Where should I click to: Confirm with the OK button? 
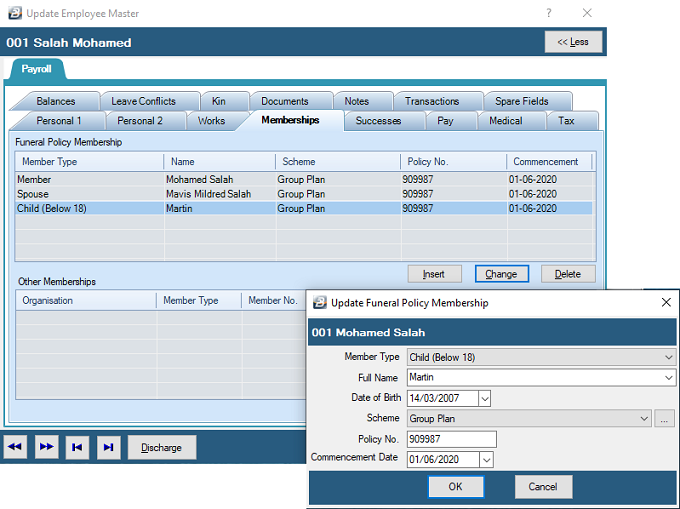tap(455, 486)
